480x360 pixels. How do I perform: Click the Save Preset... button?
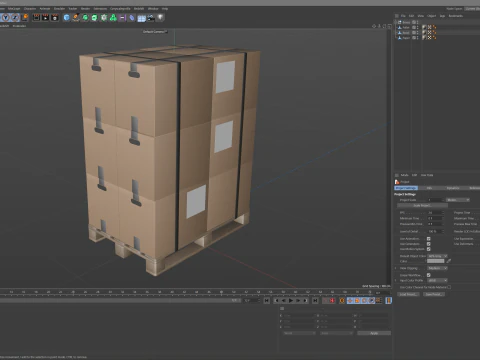[434, 294]
